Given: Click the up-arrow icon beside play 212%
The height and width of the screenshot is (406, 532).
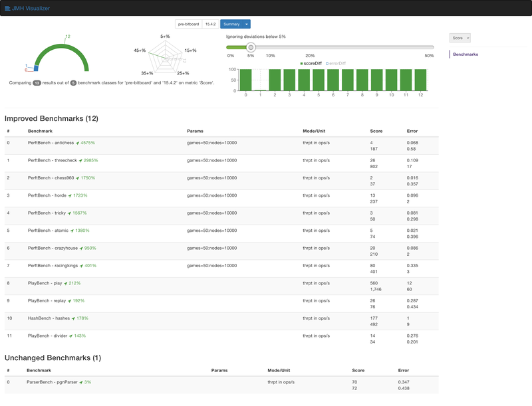Looking at the screenshot, I should (65, 284).
